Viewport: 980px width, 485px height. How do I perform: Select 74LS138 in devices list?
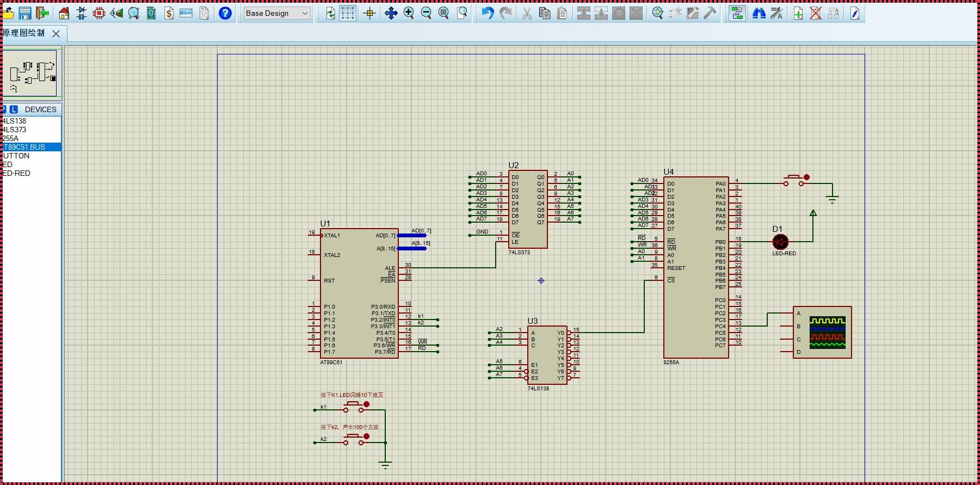pos(32,121)
